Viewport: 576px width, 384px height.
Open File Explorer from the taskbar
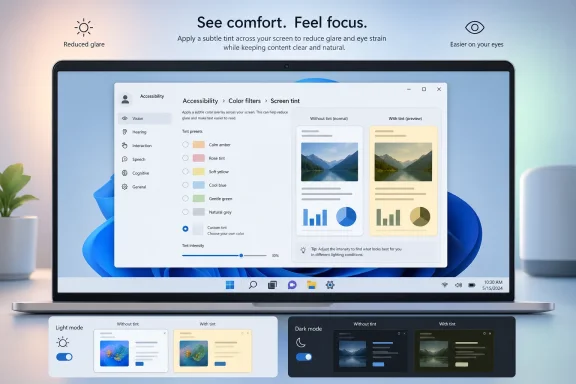click(x=312, y=285)
